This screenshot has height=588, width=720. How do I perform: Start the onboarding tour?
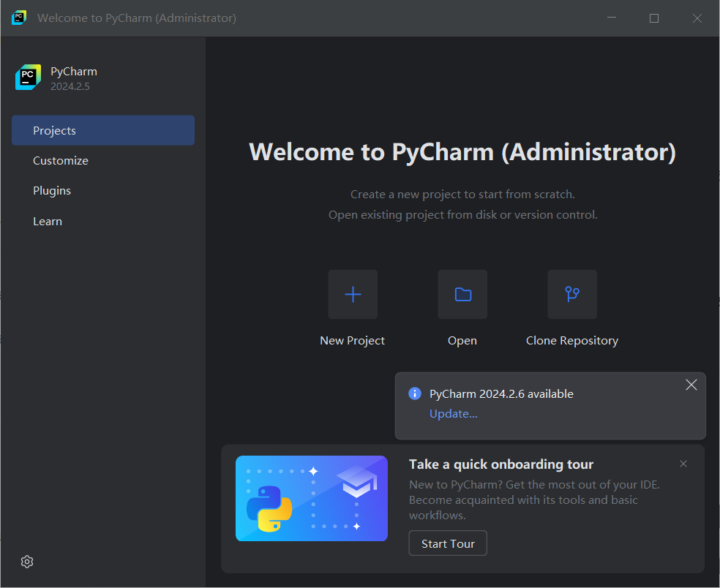(x=448, y=543)
